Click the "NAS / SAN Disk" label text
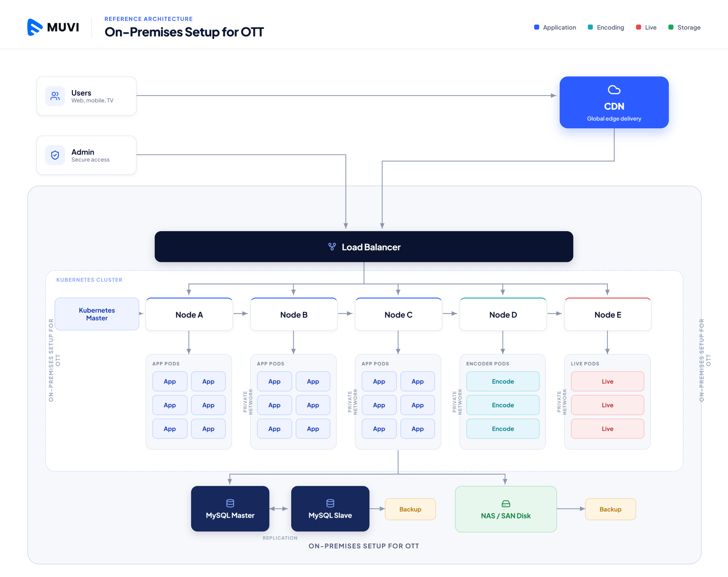728x577 pixels. pyautogui.click(x=506, y=516)
